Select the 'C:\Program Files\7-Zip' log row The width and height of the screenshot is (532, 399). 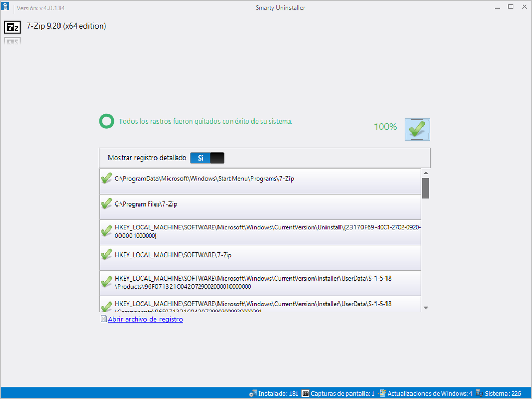click(x=260, y=207)
